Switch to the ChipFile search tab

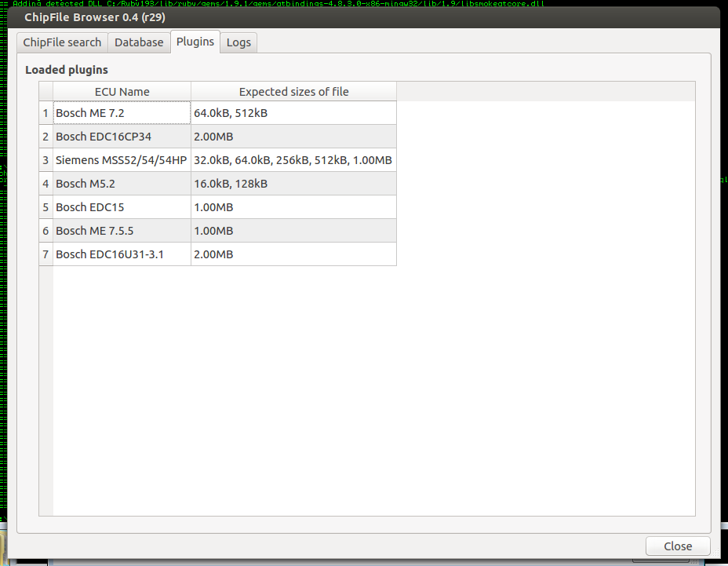tap(62, 42)
